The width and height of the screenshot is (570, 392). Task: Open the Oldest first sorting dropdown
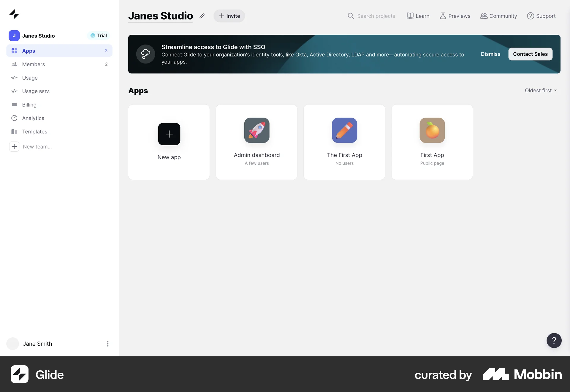540,90
